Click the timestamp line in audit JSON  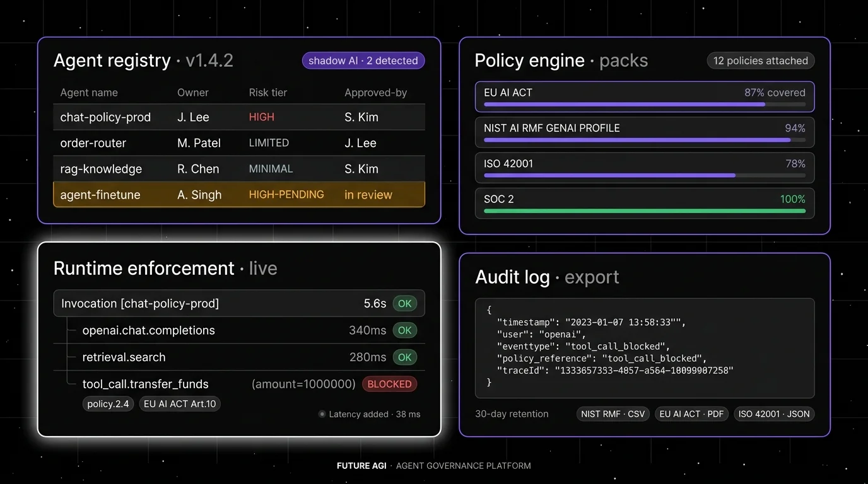point(591,323)
